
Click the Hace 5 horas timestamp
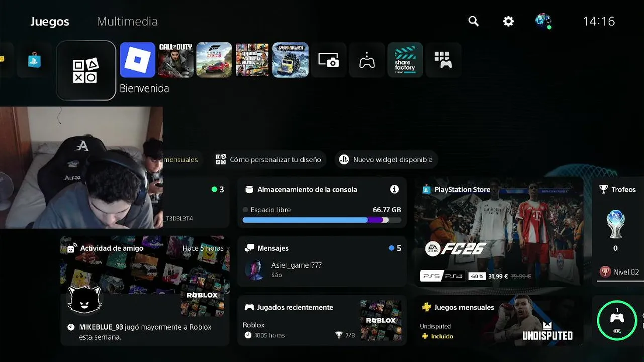click(203, 248)
